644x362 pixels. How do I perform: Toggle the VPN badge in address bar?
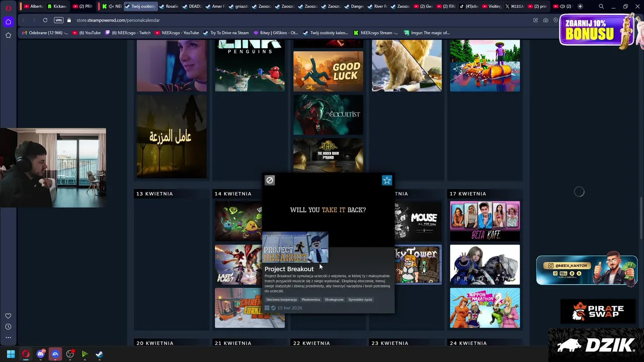58,20
